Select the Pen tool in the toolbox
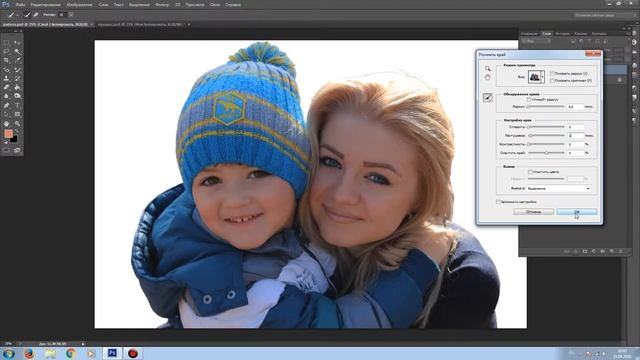The width and height of the screenshot is (640, 360). click(6, 105)
